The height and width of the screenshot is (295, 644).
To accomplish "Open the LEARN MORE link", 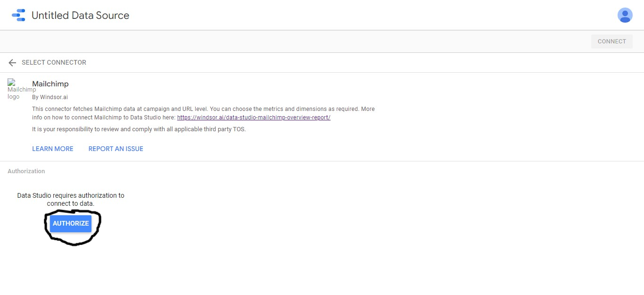I will 53,149.
